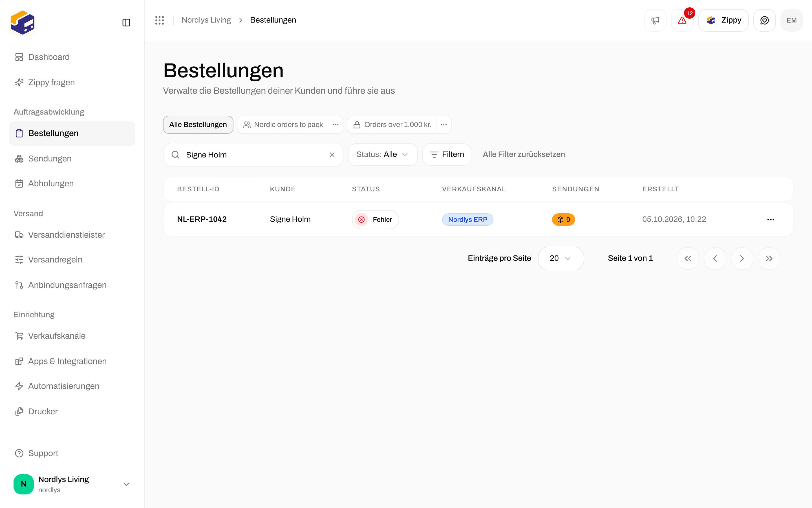Clear the Signe Holm search text

332,155
